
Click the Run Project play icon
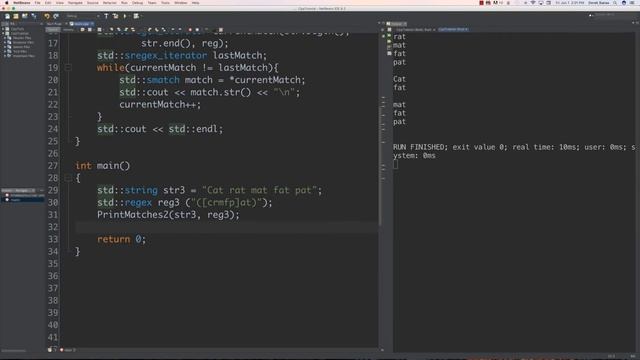pos(125,16)
